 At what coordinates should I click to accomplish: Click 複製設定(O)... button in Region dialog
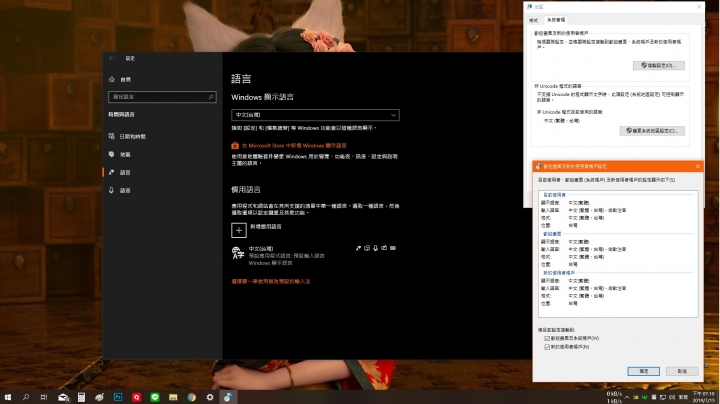click(658, 66)
